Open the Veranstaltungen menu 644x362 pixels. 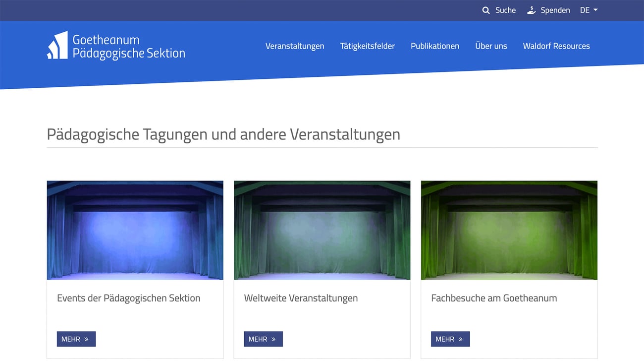[295, 46]
